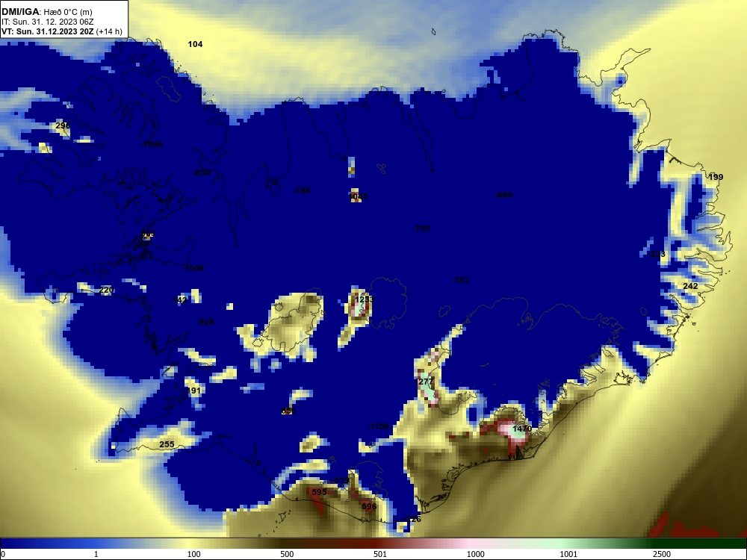Screen dimensions: 747x560
Task: Click the -223 value label
Action: click(657, 255)
